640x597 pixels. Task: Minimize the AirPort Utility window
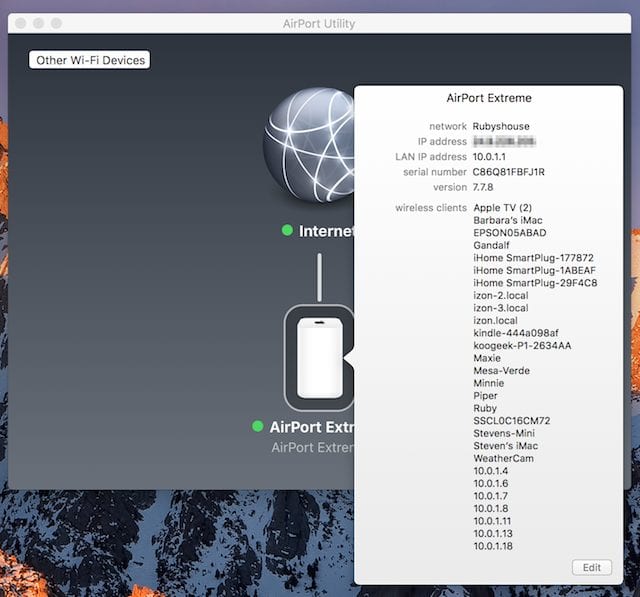click(x=38, y=23)
